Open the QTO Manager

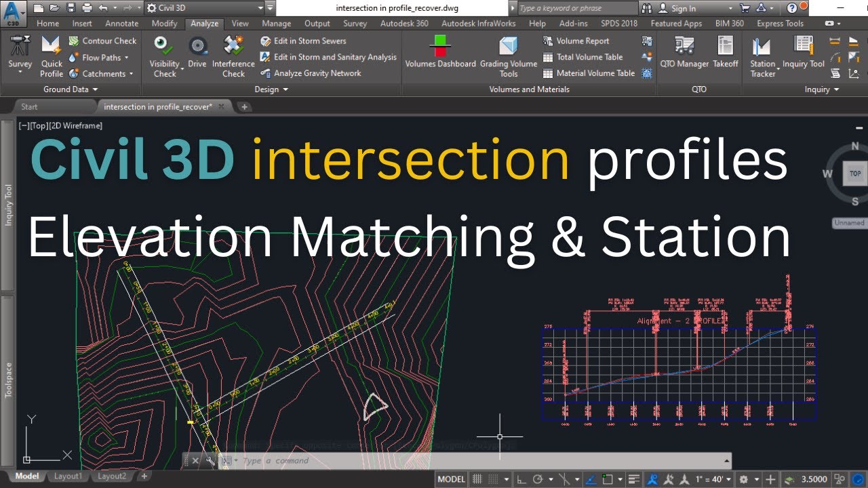(x=684, y=53)
